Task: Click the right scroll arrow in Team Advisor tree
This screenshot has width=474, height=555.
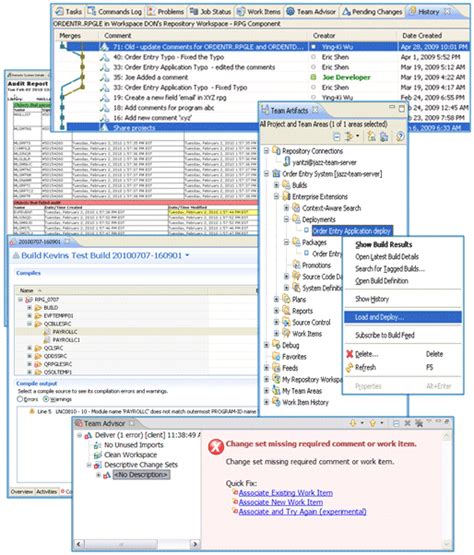Action: pyautogui.click(x=194, y=544)
